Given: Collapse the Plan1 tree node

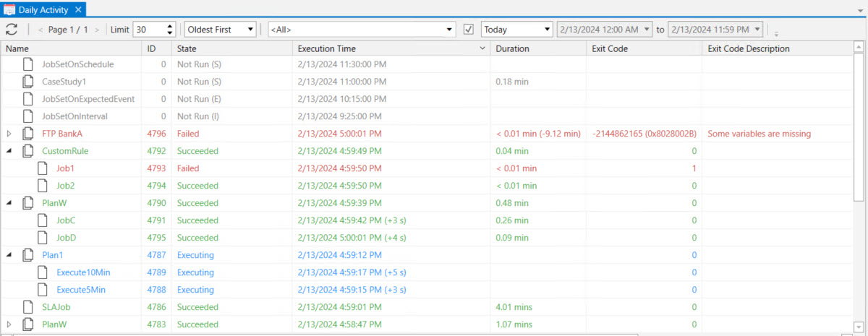Looking at the screenshot, I should [9, 255].
